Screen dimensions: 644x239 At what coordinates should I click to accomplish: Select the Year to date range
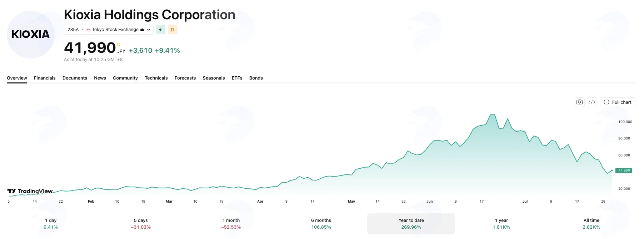pyautogui.click(x=411, y=224)
